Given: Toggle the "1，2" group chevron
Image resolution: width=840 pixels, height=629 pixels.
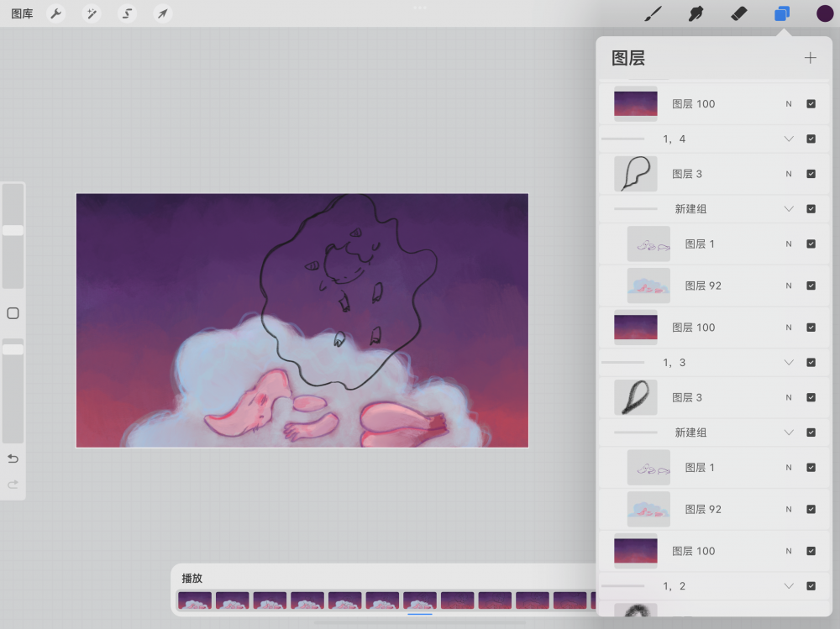Looking at the screenshot, I should tap(789, 586).
